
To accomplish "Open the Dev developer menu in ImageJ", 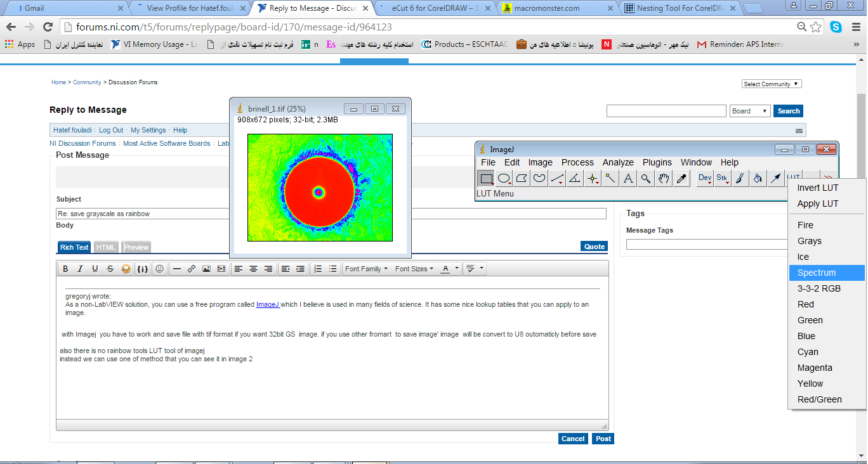I will pyautogui.click(x=705, y=179).
